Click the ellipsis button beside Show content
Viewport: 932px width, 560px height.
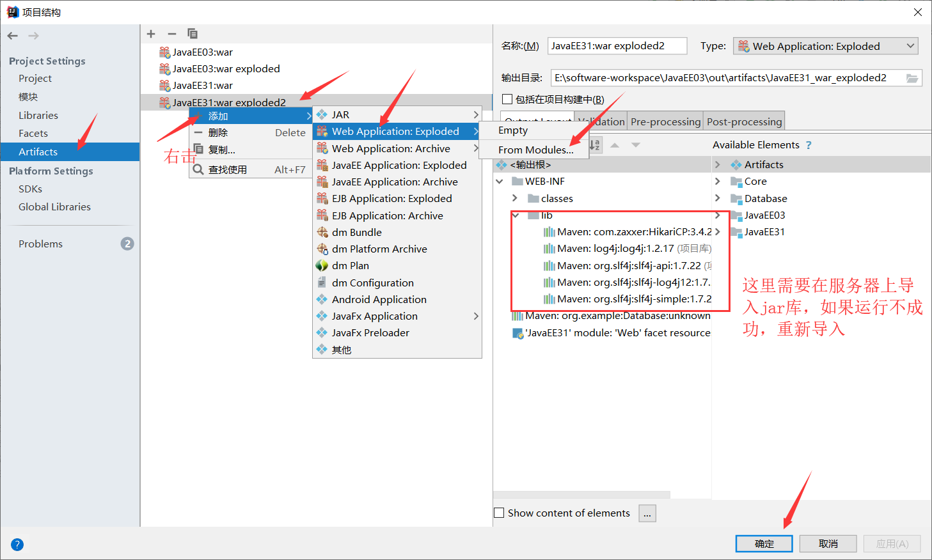[647, 513]
